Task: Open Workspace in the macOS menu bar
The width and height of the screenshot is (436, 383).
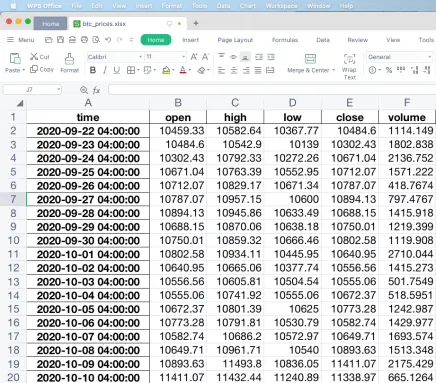Action: tap(281, 6)
